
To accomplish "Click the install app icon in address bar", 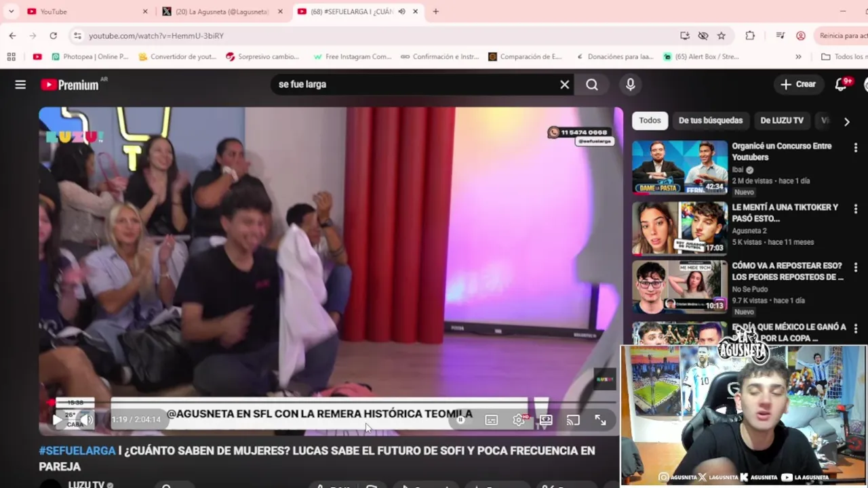I will pyautogui.click(x=685, y=35).
